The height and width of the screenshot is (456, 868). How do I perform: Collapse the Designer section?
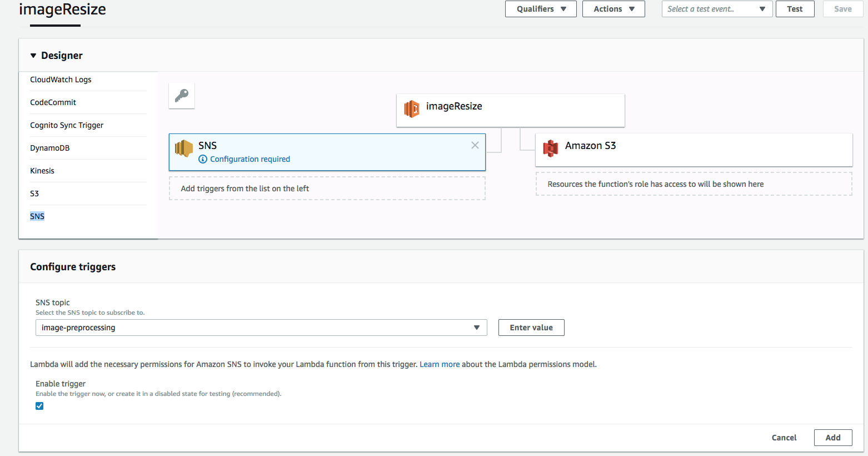click(33, 56)
